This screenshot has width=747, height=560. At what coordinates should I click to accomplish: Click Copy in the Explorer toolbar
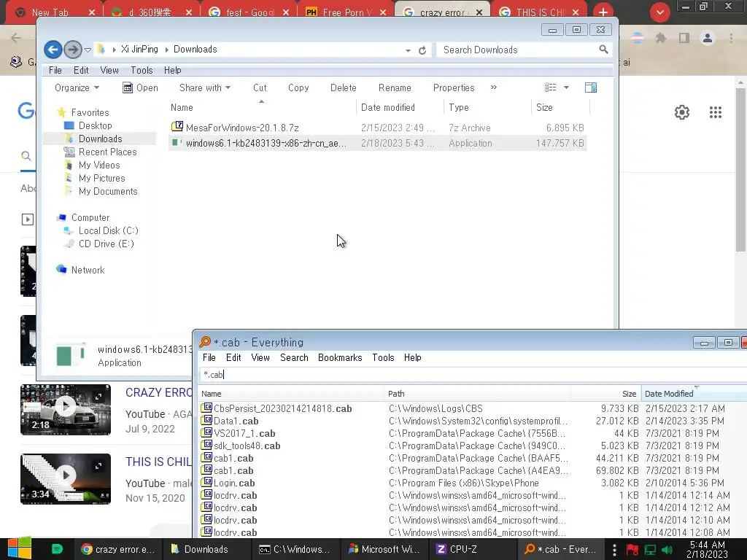coord(298,87)
